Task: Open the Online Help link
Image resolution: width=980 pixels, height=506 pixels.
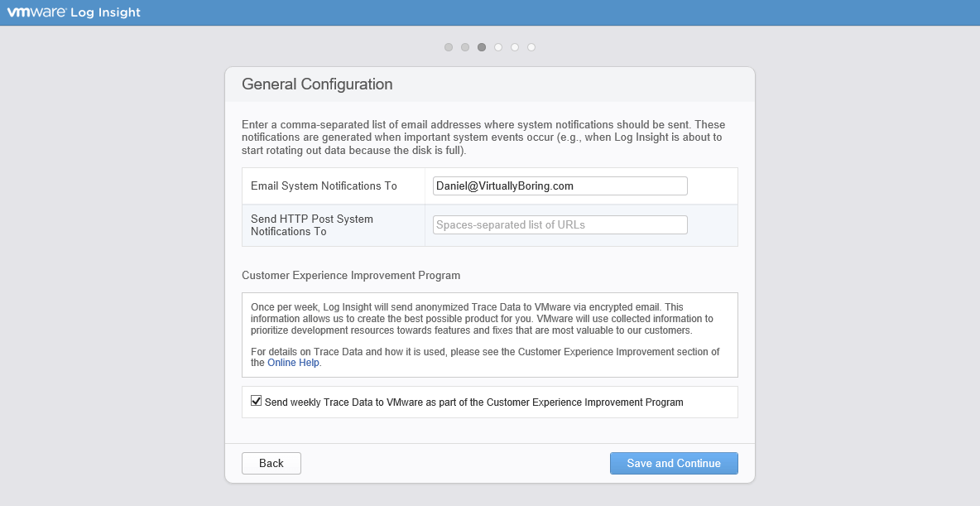Action: pos(293,362)
